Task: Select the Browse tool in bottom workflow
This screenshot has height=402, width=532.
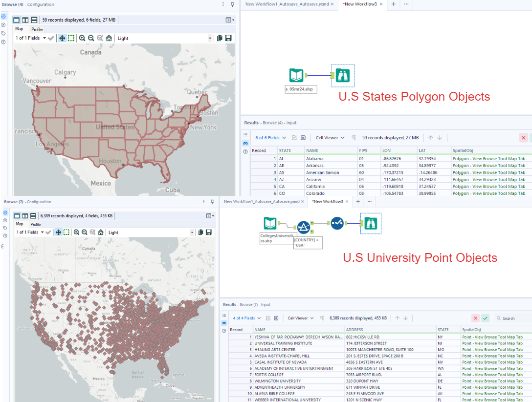Action: 371,223
